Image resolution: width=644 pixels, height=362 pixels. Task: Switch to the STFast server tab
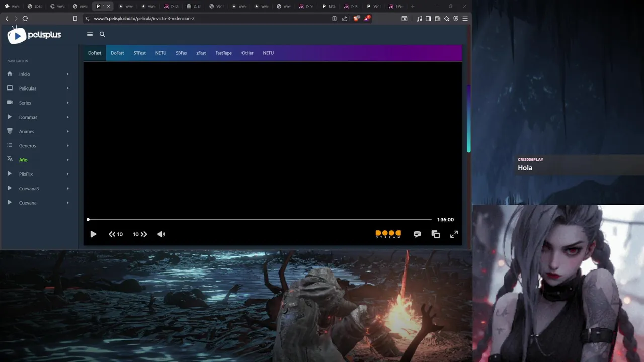tap(139, 53)
